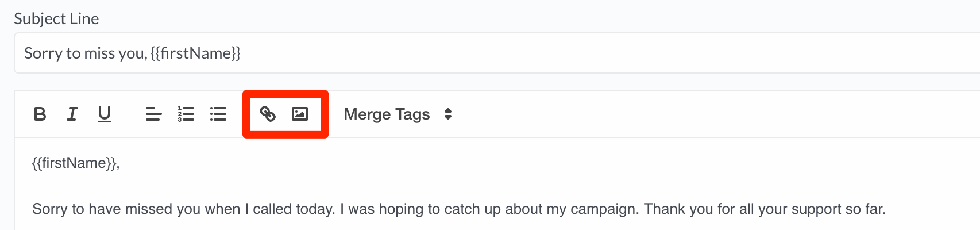Click the Subject Line label

(56, 18)
